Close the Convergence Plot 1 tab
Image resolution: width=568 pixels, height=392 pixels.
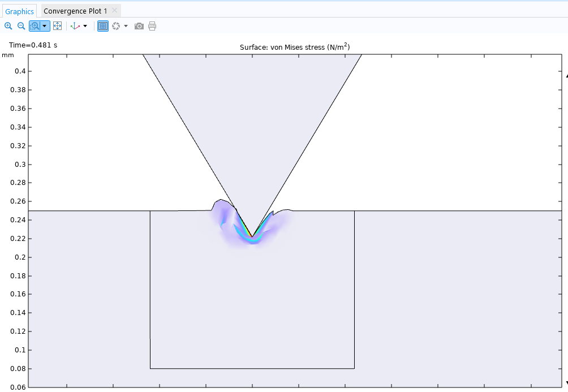pyautogui.click(x=114, y=11)
